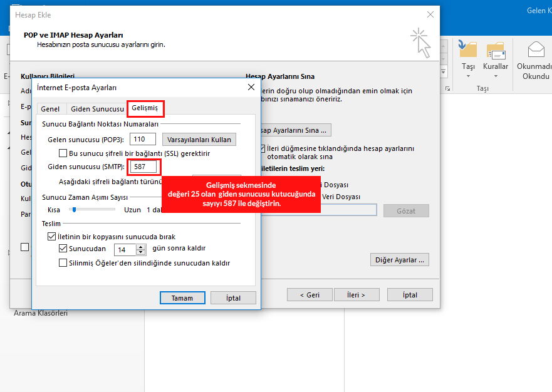Screen dimensions: 552x392
Task: Close the İnternet E-posta Ayarları dialog
Action: [x=251, y=87]
